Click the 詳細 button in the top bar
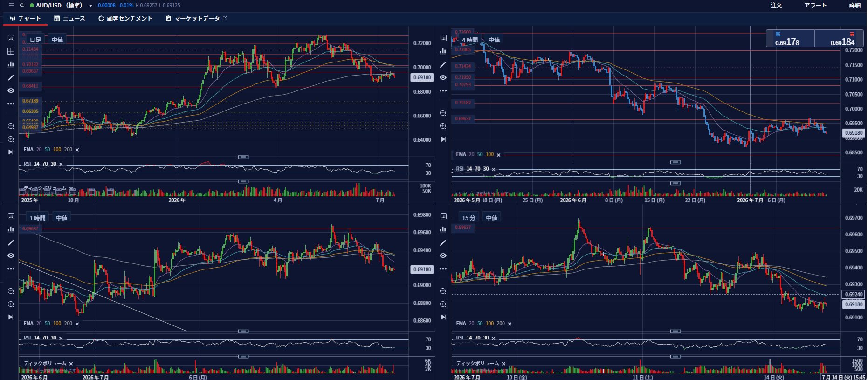 (854, 6)
